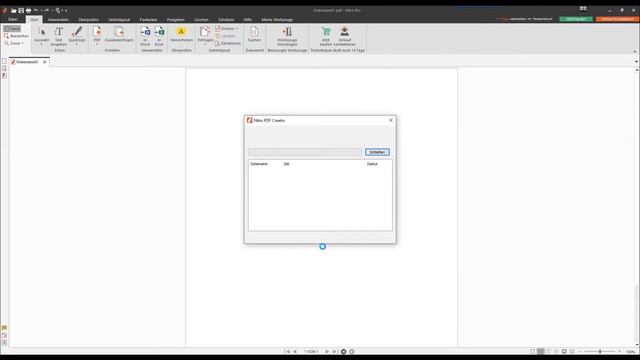Switch to single page view icon

533,351
